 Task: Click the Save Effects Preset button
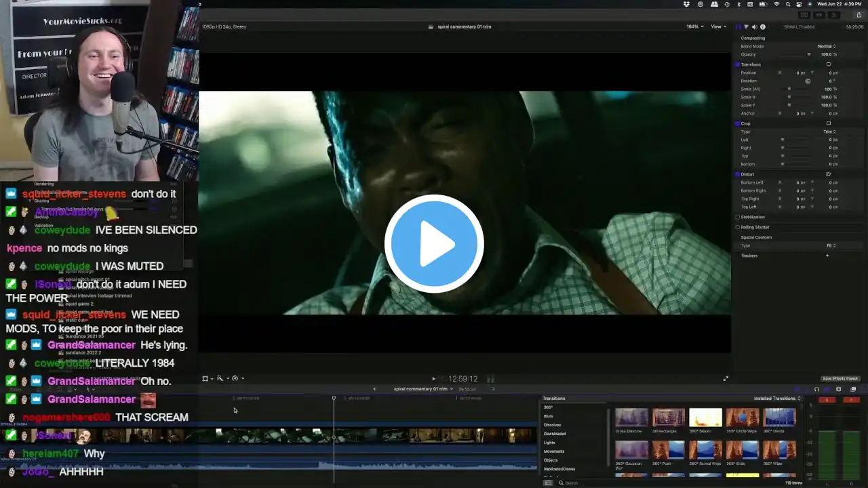840,378
